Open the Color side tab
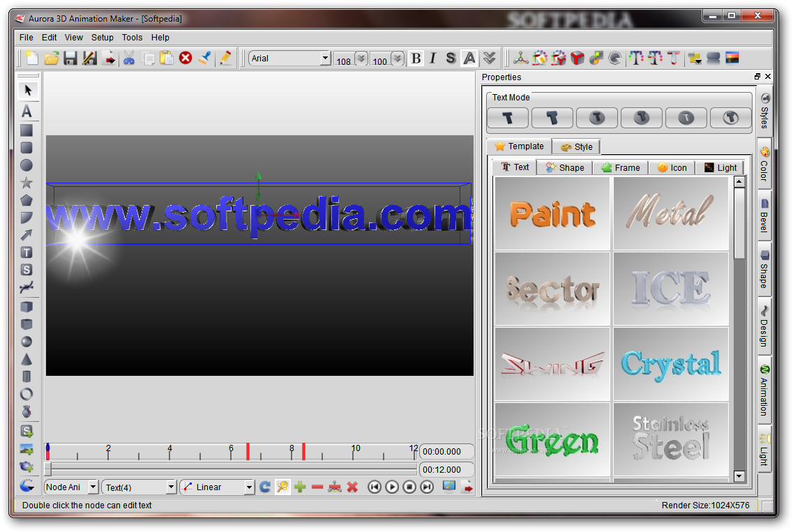The image size is (793, 532). pos(764,163)
